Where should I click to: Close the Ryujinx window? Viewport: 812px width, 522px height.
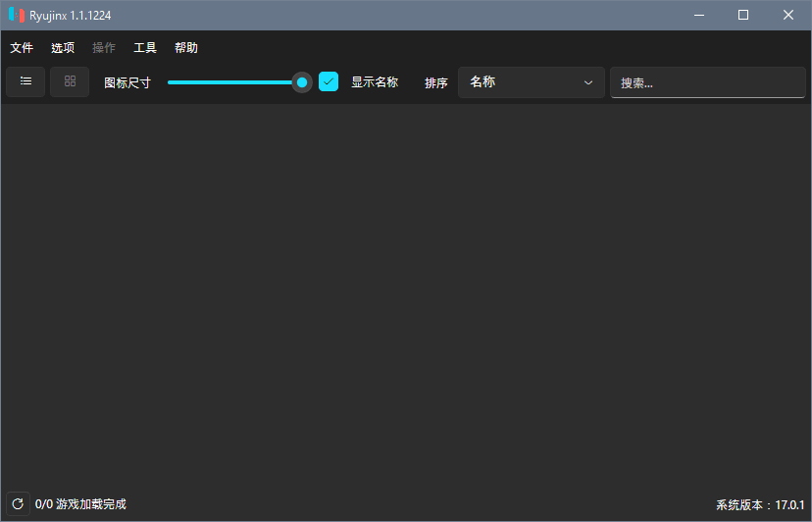click(788, 15)
